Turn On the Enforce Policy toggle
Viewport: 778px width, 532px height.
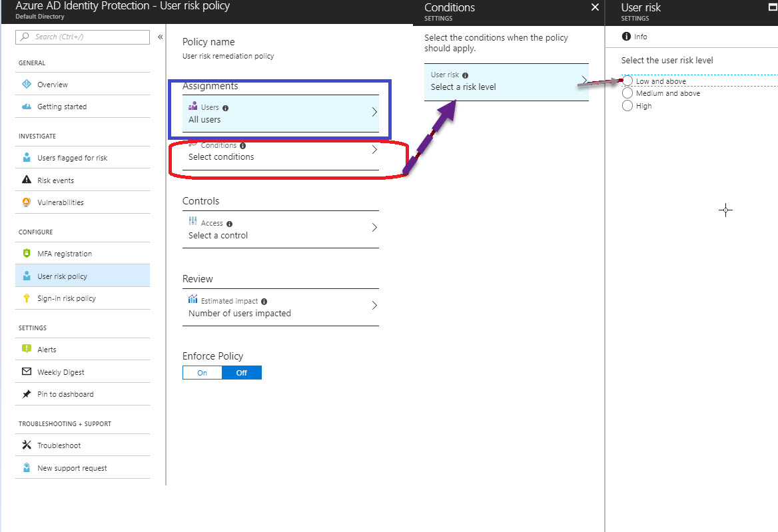[x=202, y=372]
